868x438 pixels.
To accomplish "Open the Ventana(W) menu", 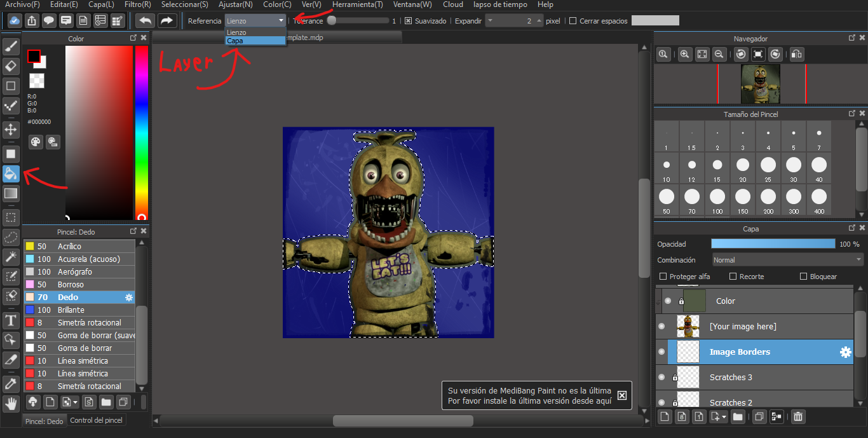I will tap(412, 4).
